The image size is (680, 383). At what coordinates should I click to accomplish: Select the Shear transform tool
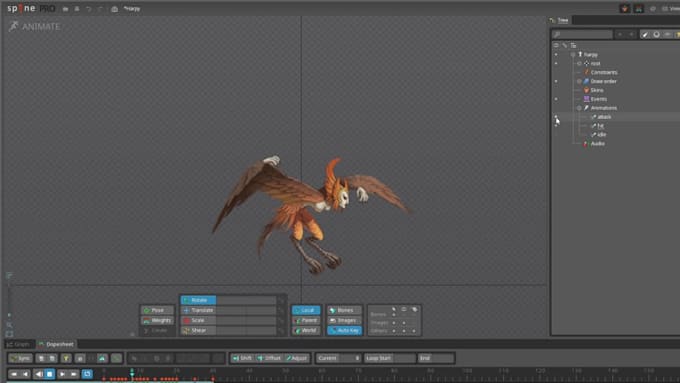198,330
